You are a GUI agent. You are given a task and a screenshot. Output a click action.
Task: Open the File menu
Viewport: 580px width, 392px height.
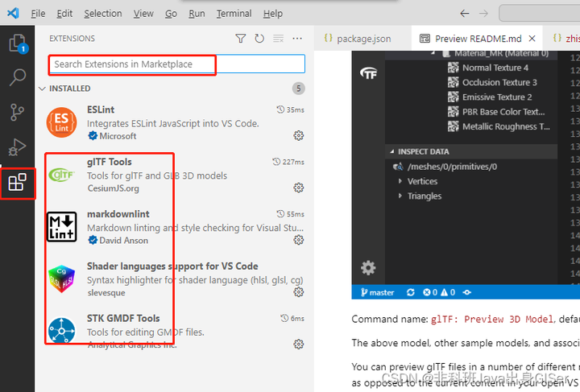click(x=38, y=14)
